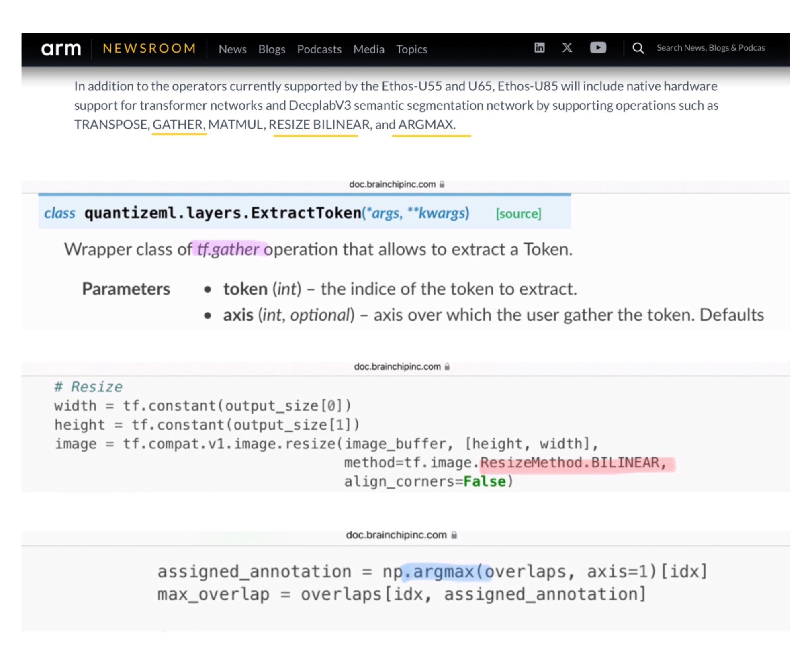Click the arm logo

61,49
